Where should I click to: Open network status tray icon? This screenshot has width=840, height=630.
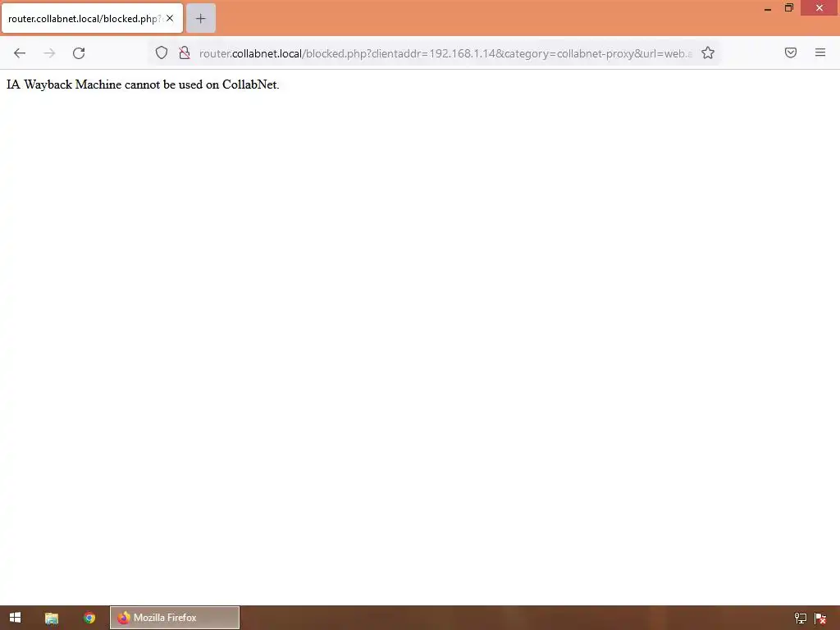[801, 619]
